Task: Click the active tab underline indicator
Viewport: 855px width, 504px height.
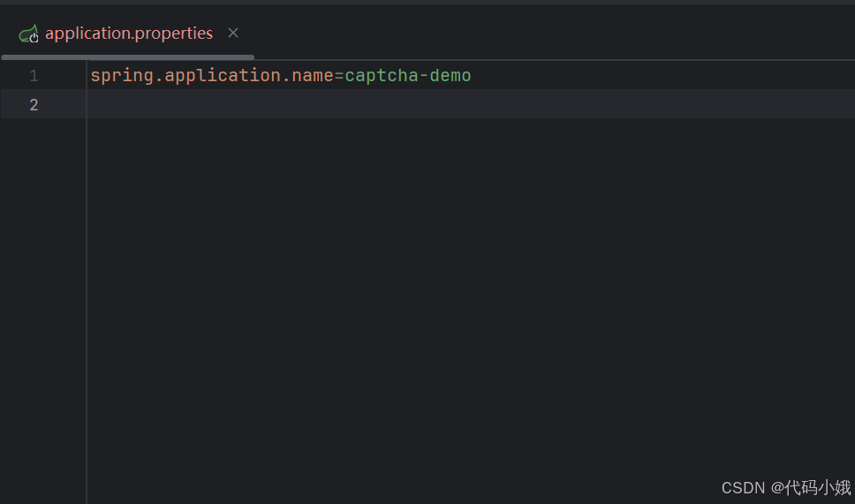Action: 127,56
